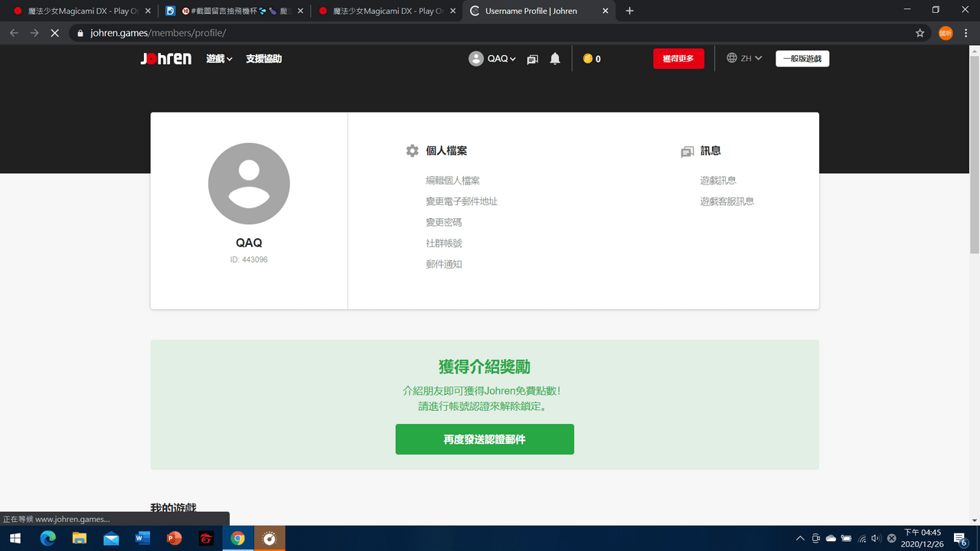Open the 編輯個人檔案 link
The height and width of the screenshot is (551, 980).
[x=453, y=181]
